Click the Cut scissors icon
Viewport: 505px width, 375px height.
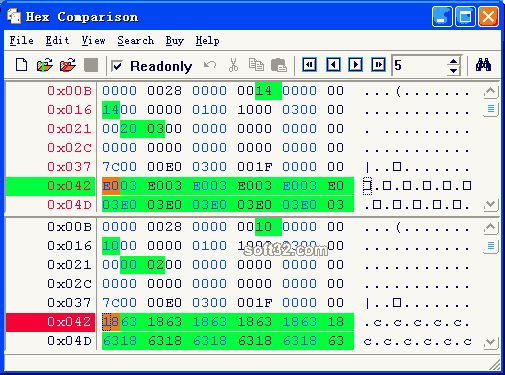point(233,65)
